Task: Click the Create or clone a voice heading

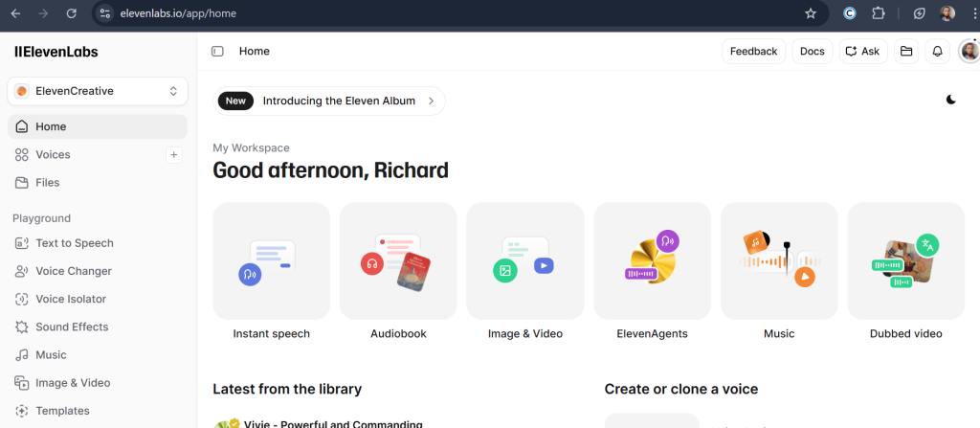Action: pos(681,389)
